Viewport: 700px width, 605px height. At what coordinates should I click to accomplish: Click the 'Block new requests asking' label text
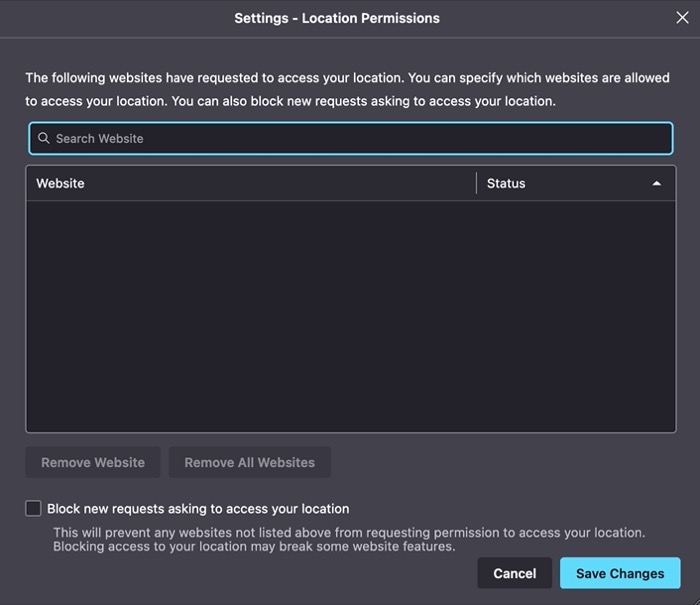[198, 509]
